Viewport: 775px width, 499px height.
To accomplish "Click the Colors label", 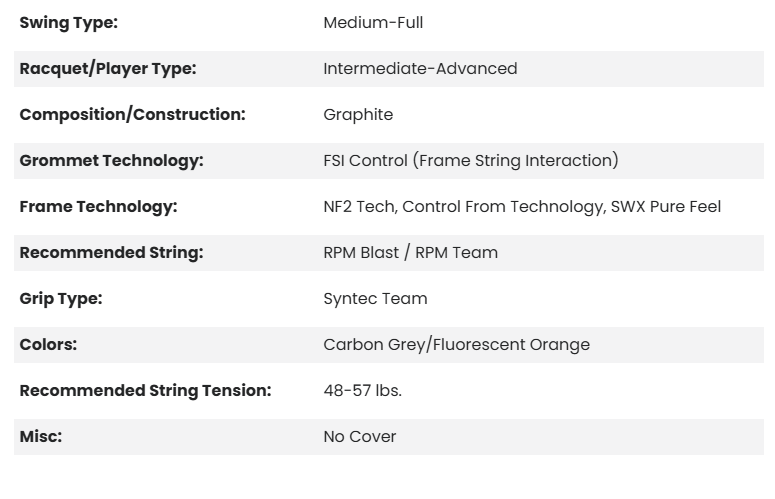I will tap(48, 345).
